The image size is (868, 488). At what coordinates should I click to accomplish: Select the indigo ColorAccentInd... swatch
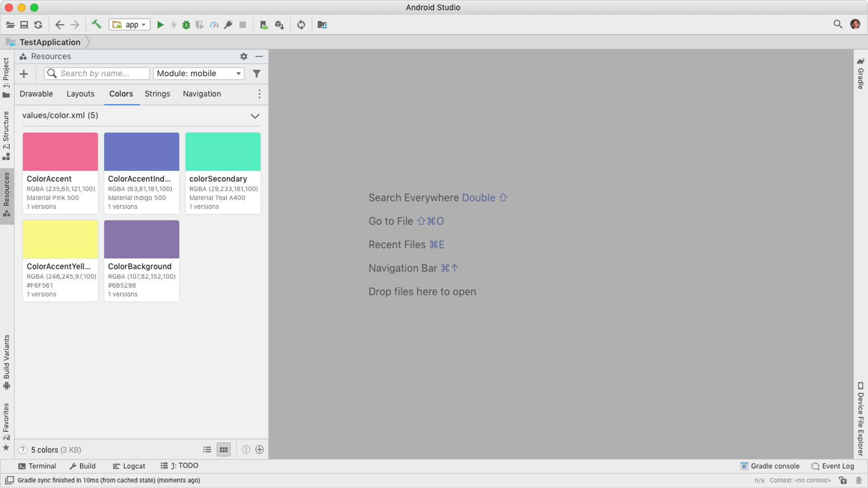(142, 152)
